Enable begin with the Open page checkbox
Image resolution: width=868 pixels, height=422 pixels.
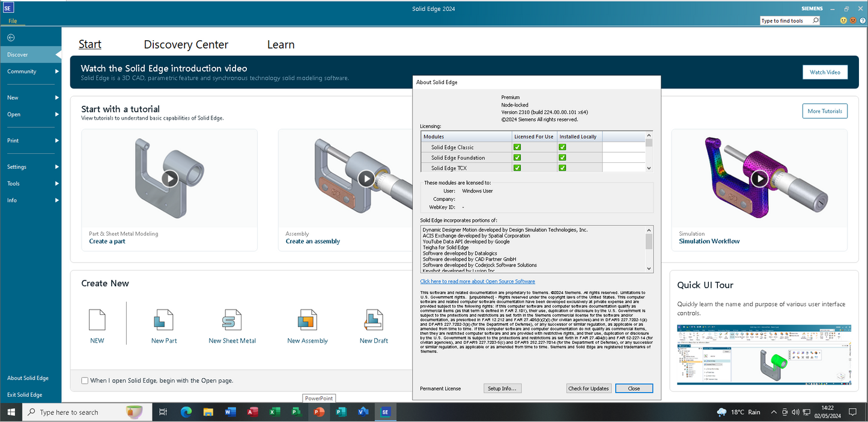click(85, 381)
